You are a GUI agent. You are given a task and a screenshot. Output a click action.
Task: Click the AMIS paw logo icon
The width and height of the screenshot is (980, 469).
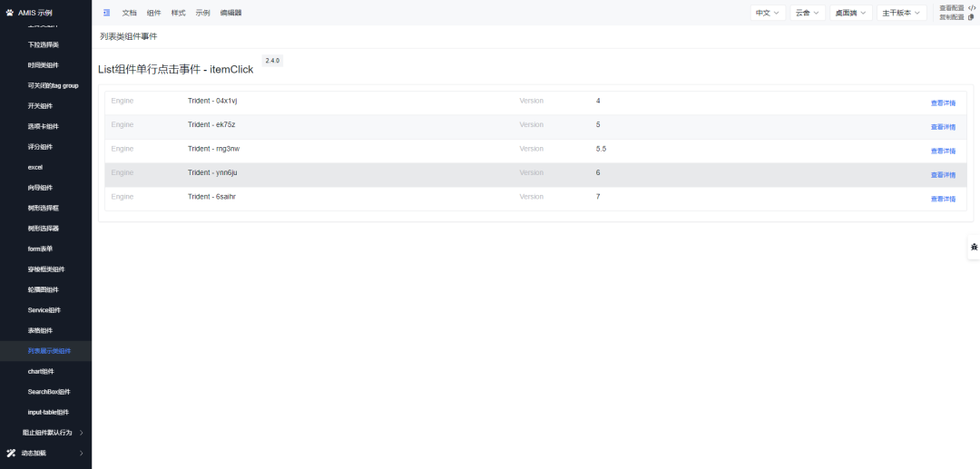(x=9, y=13)
